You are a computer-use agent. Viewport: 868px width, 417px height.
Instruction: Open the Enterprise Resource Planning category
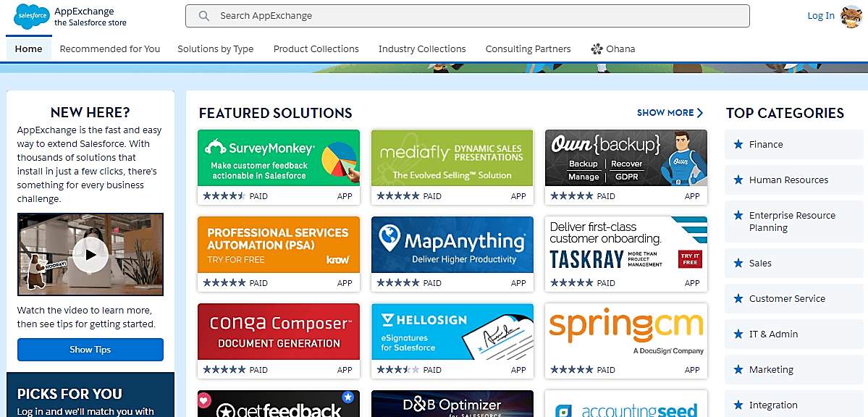[794, 222]
